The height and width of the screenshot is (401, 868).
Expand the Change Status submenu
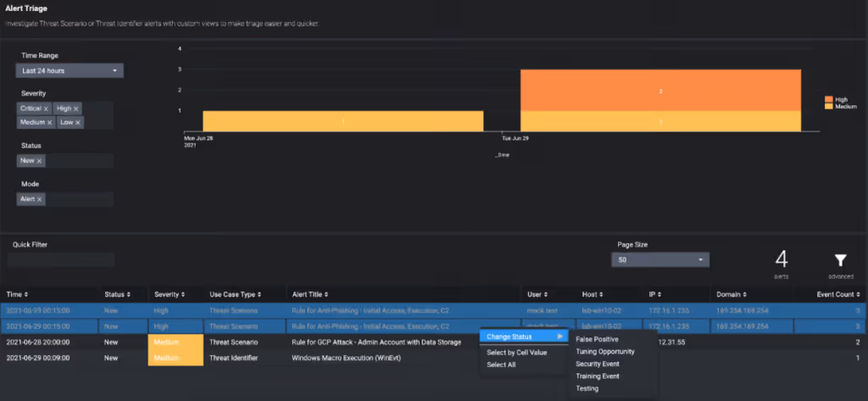(x=524, y=337)
